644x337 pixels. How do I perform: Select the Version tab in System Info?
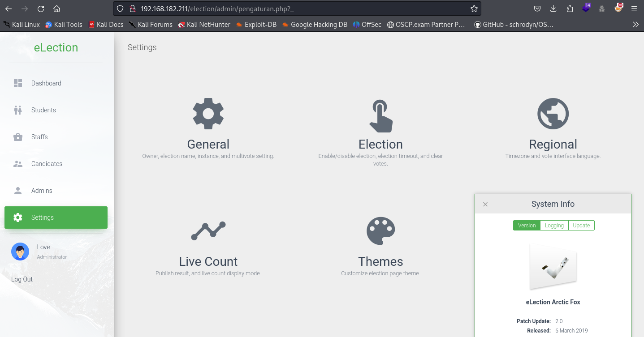pyautogui.click(x=527, y=226)
